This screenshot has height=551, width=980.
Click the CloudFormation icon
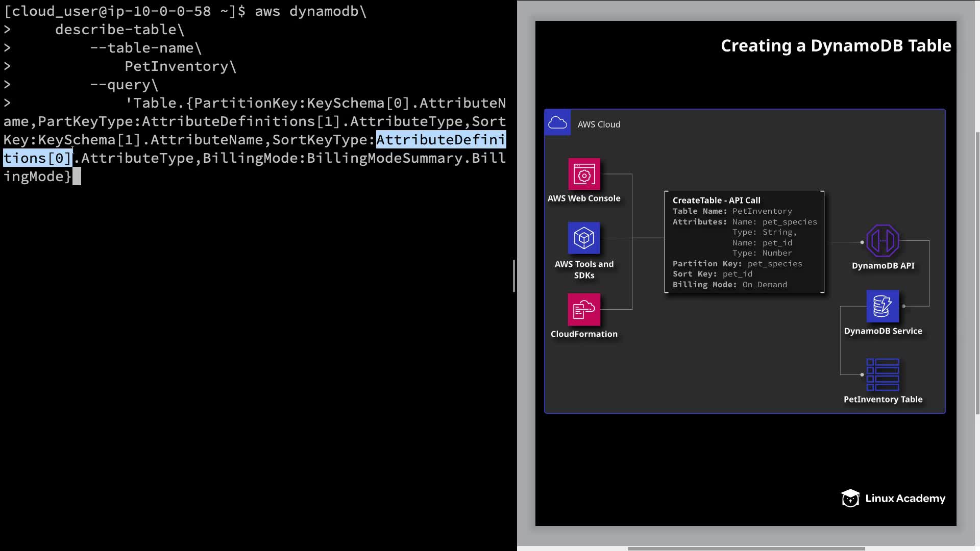[x=584, y=309]
